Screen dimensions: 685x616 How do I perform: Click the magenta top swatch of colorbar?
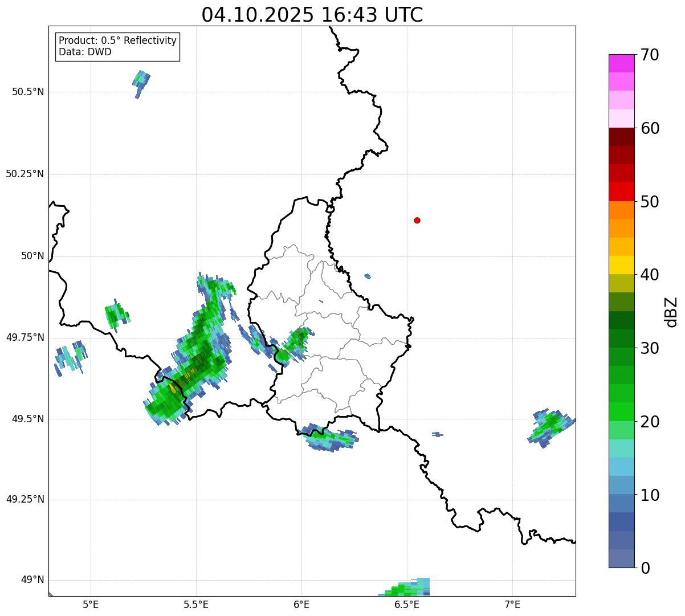click(621, 63)
